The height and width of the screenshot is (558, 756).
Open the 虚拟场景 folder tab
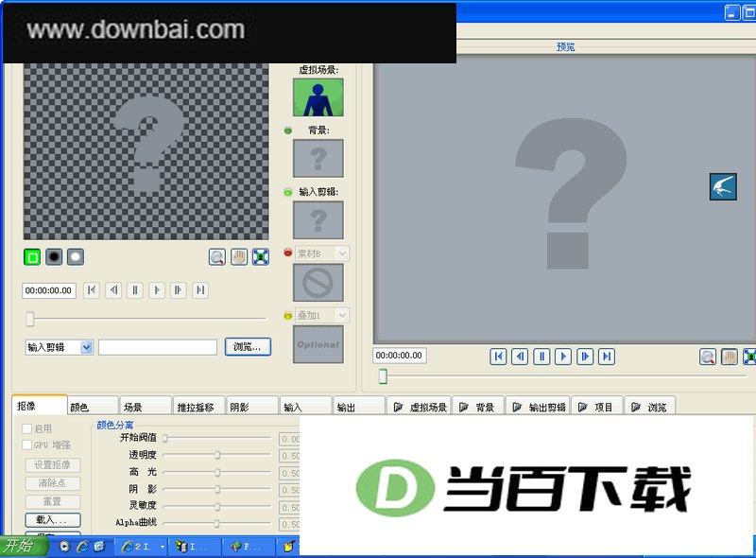pyautogui.click(x=420, y=407)
